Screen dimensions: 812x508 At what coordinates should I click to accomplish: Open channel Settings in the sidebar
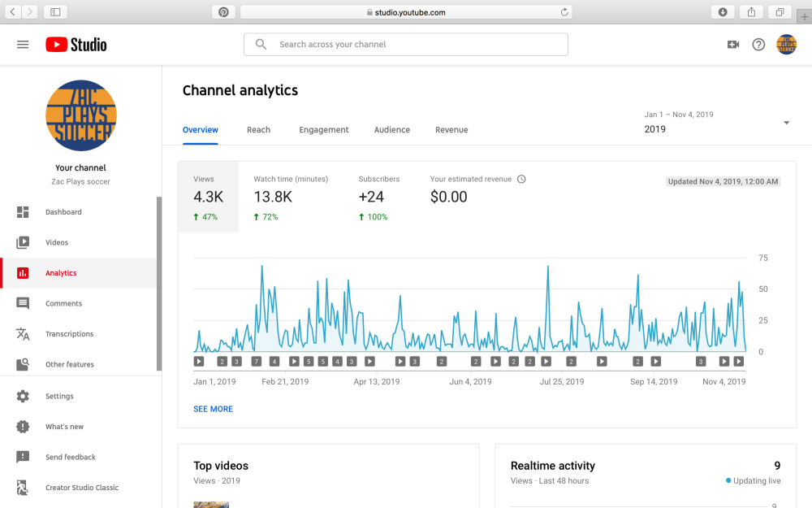59,397
